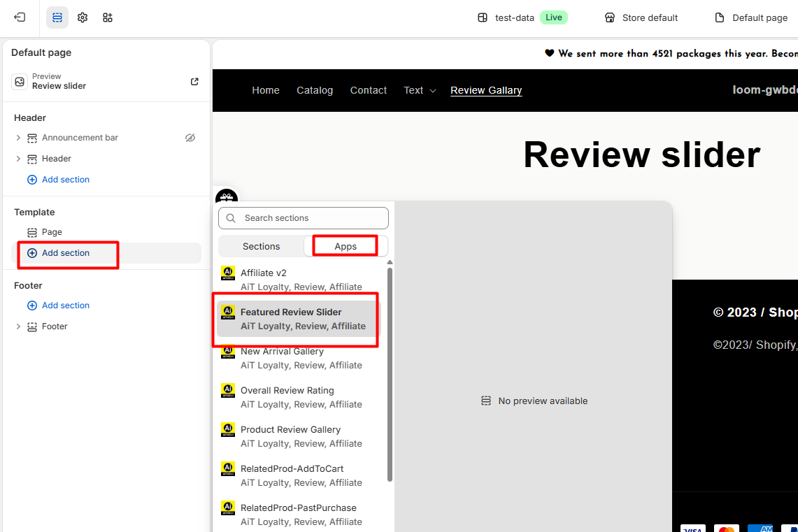Click the Affiliate v2 app icon
The width and height of the screenshot is (798, 532).
point(227,273)
